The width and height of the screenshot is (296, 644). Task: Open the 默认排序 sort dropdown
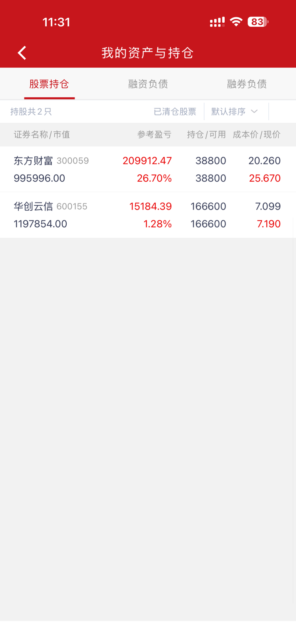coord(234,112)
